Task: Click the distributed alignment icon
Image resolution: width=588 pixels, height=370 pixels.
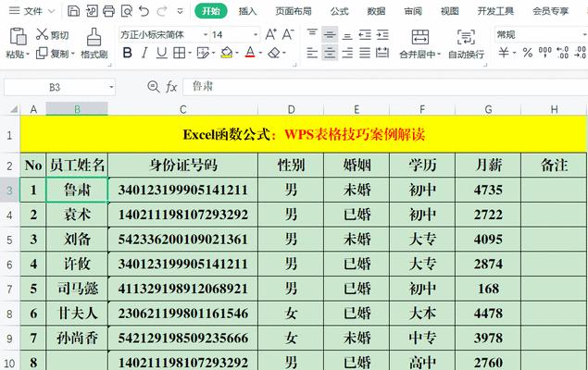Action: point(382,53)
